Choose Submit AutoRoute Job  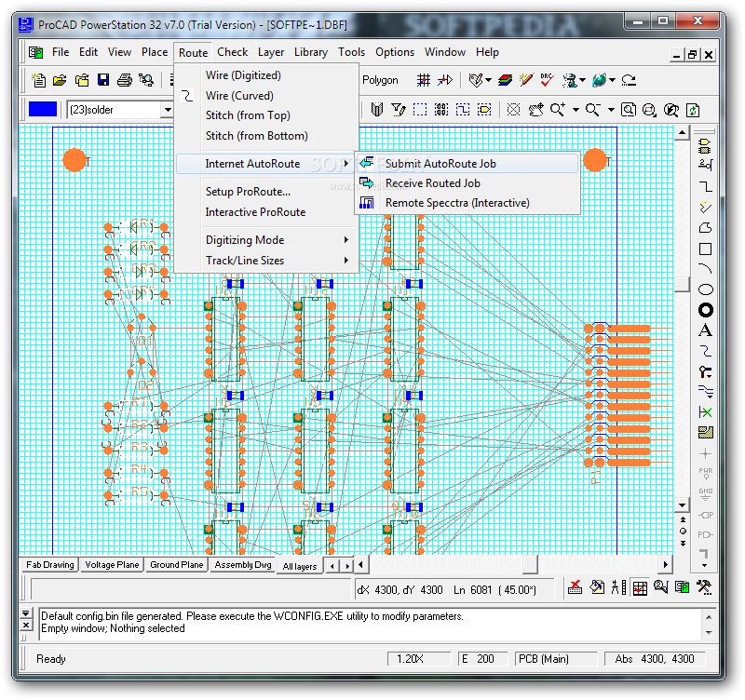click(467, 164)
